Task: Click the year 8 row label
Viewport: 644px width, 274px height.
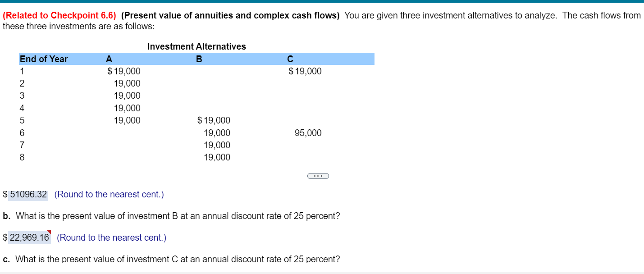Action: [22, 157]
